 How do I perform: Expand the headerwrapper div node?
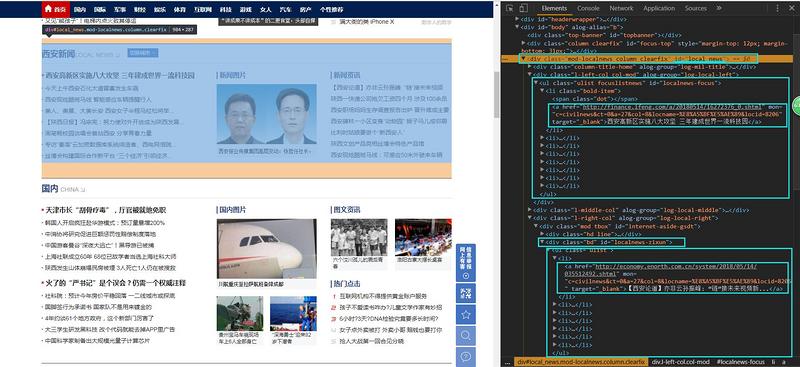pos(517,19)
